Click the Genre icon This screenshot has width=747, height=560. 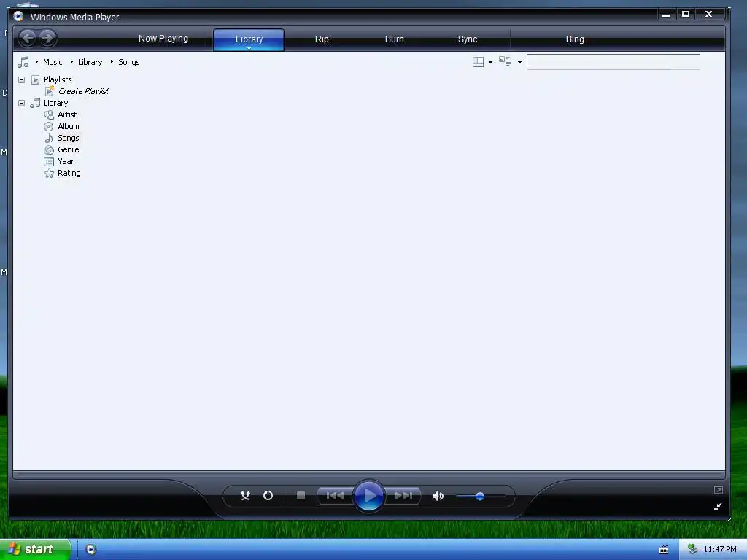(x=49, y=149)
